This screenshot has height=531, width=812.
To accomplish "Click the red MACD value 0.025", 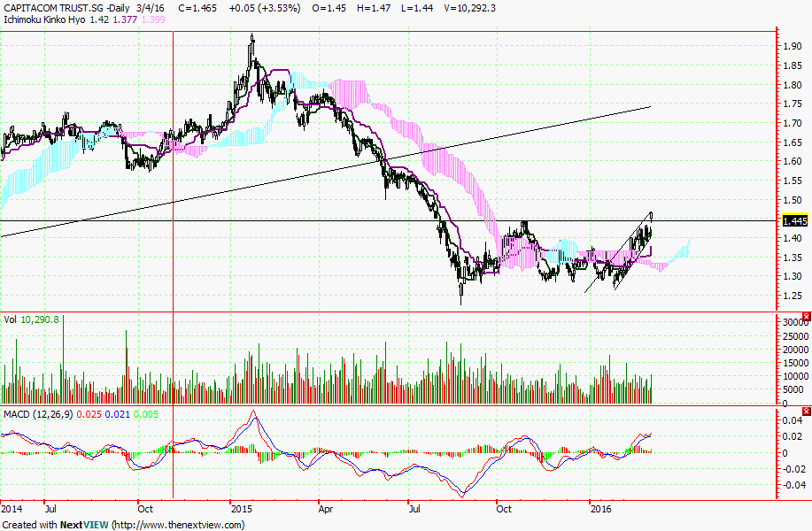I will 89,414.
